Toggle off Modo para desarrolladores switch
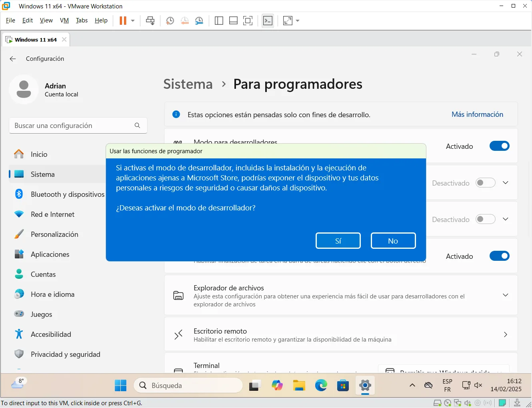 point(499,146)
